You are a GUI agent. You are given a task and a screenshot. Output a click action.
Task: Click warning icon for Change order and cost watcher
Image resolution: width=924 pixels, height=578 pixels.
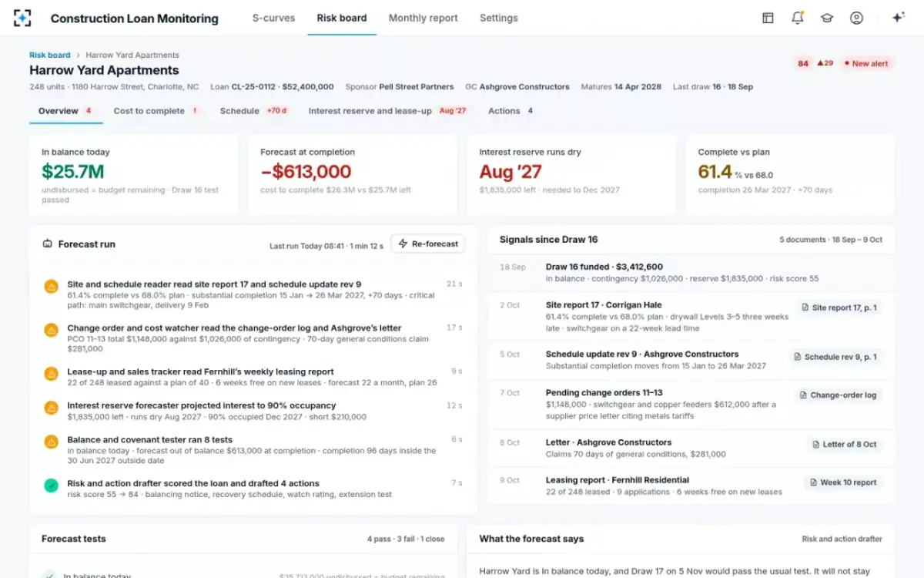pyautogui.click(x=51, y=330)
